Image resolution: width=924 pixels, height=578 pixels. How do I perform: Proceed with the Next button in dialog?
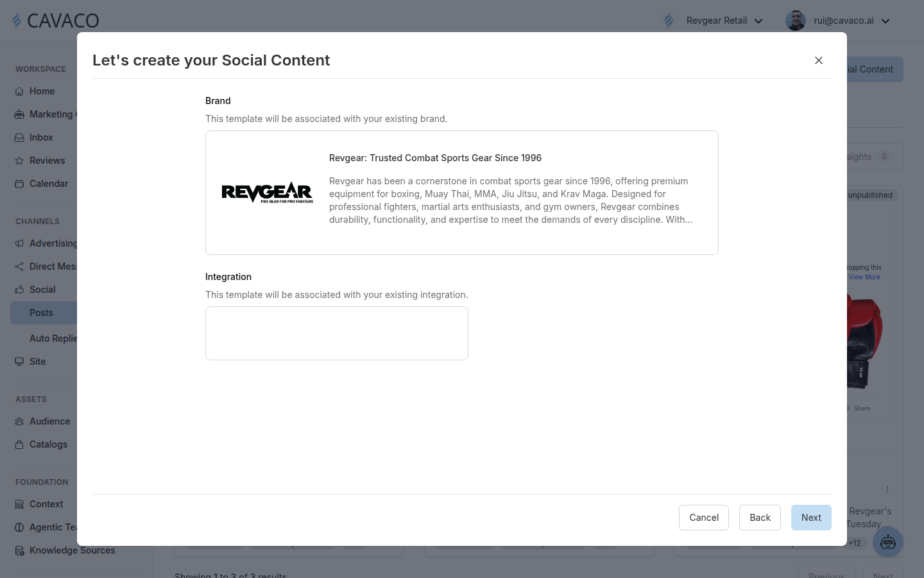pyautogui.click(x=811, y=518)
